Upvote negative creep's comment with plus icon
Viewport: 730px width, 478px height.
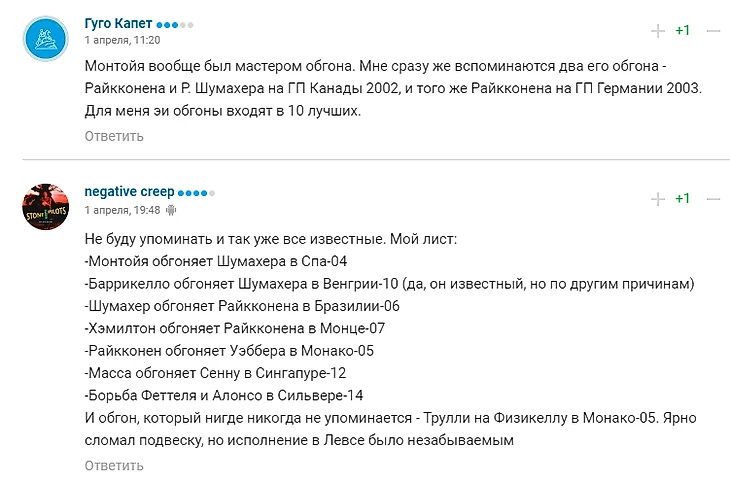[658, 199]
